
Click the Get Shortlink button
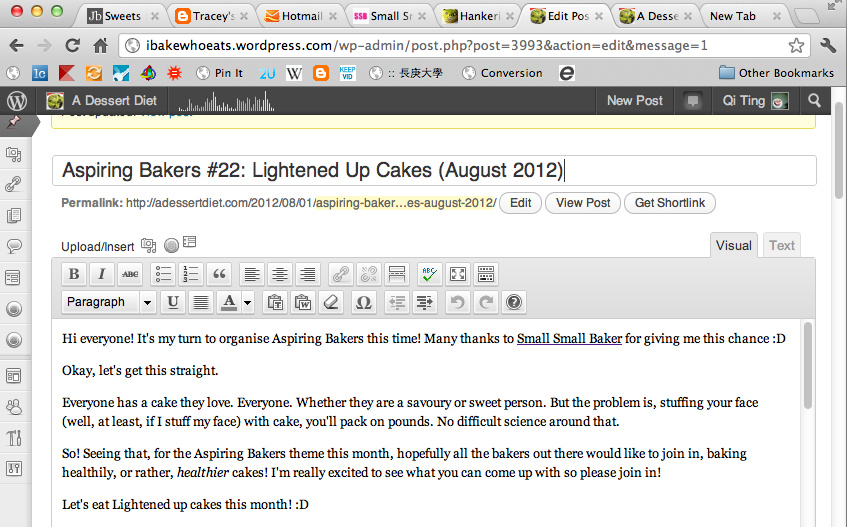point(669,203)
